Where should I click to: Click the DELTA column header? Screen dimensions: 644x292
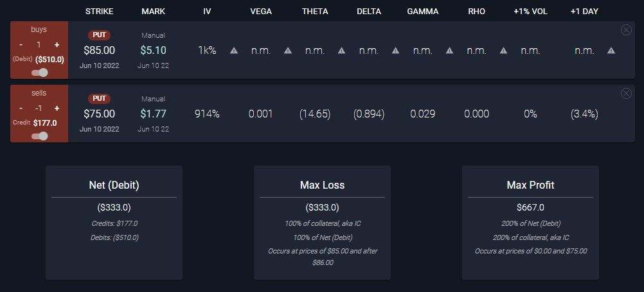(x=368, y=12)
